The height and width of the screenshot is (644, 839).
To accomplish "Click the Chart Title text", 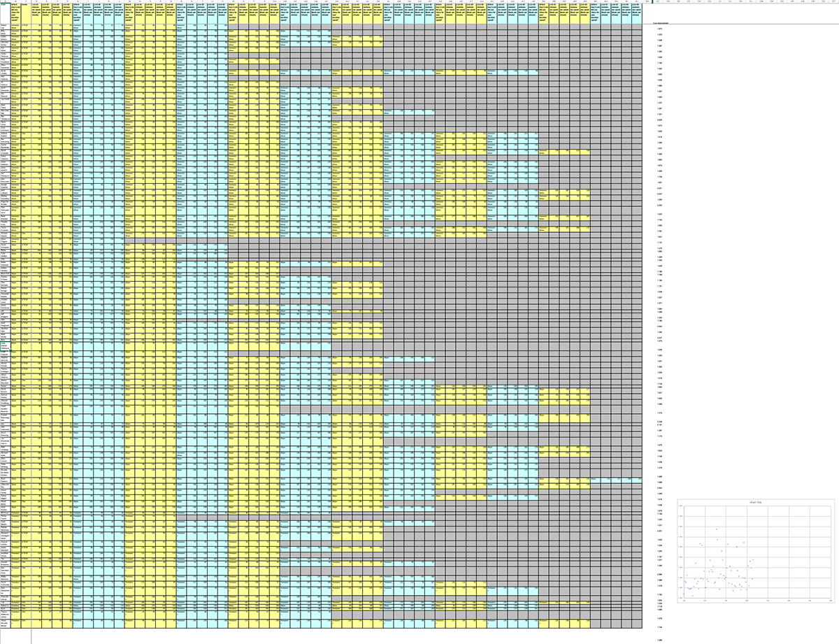I will tap(755, 503).
